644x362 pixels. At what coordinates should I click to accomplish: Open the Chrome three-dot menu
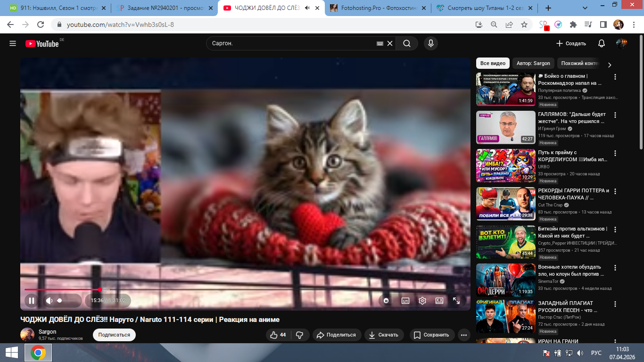633,25
